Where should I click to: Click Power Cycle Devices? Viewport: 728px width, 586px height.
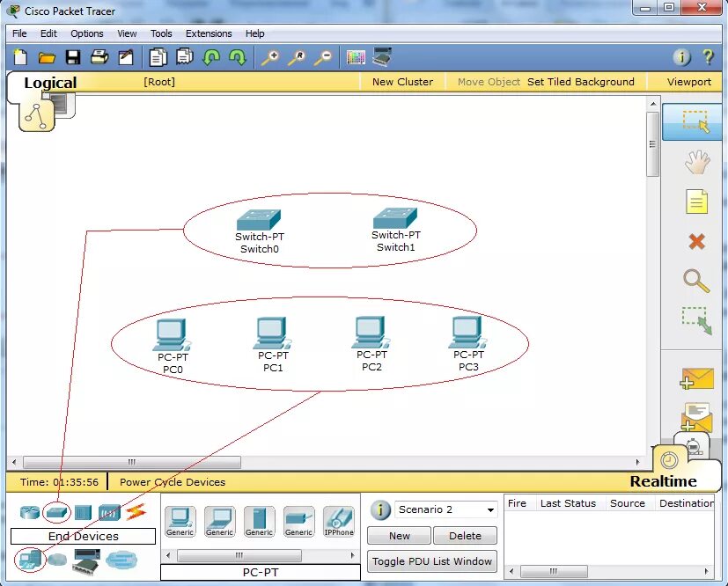(x=173, y=482)
